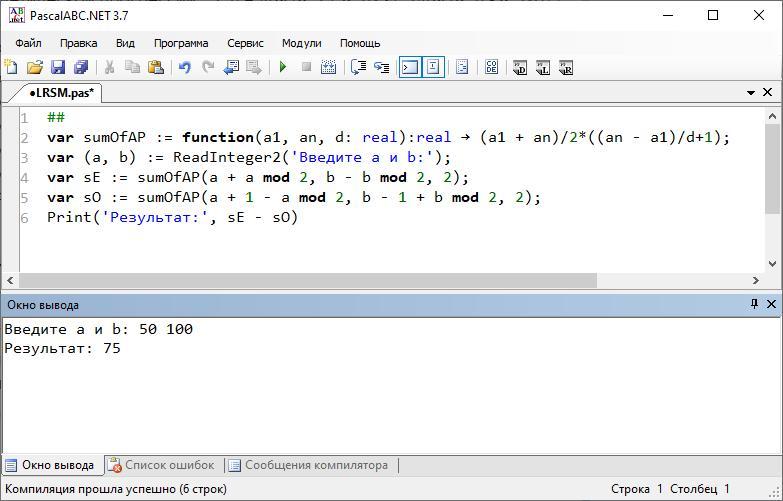Step into using the arrow-into-lines icon
Image resolution: width=783 pixels, height=501 pixels.
[382, 66]
